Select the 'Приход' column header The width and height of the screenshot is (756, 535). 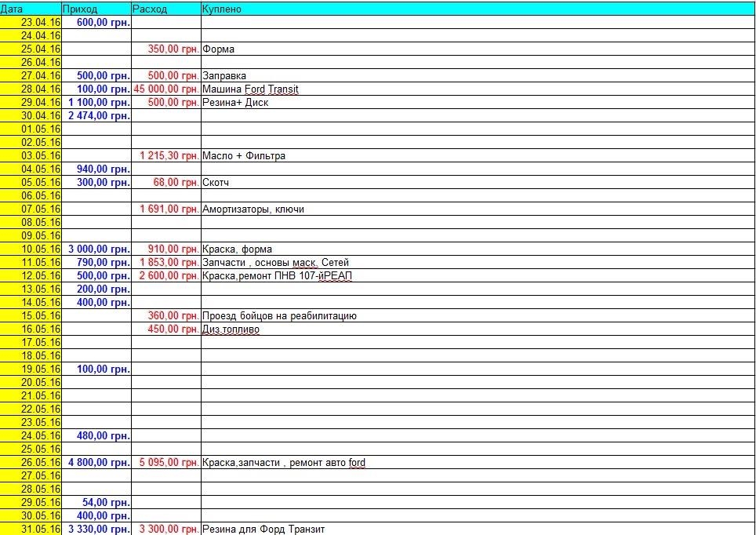tap(96, 9)
